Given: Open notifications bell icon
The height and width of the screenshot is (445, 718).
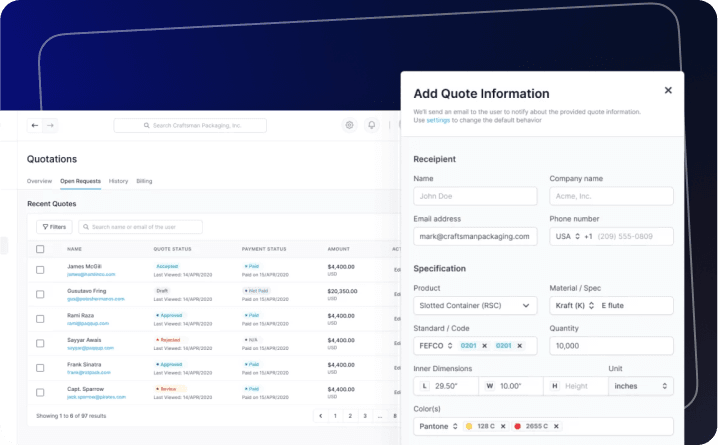Looking at the screenshot, I should (x=372, y=126).
